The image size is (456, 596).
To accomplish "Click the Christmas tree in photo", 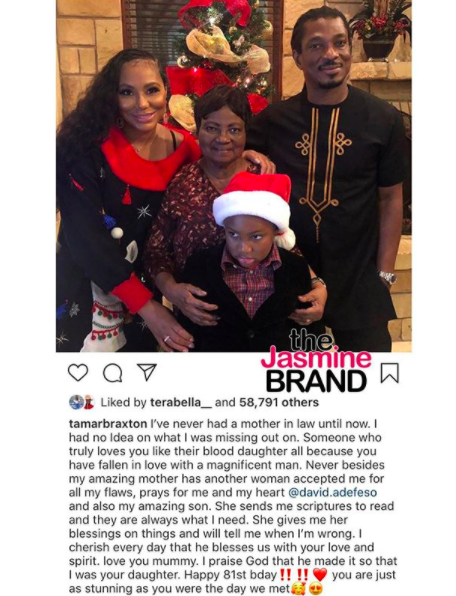I will tap(222, 57).
